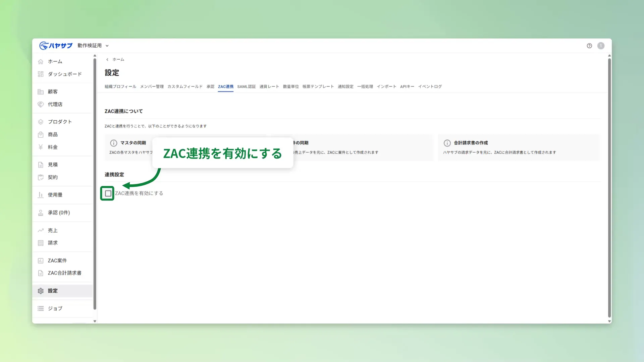Select the ZAC連携 tab
This screenshot has height=362, width=644.
pos(226,86)
